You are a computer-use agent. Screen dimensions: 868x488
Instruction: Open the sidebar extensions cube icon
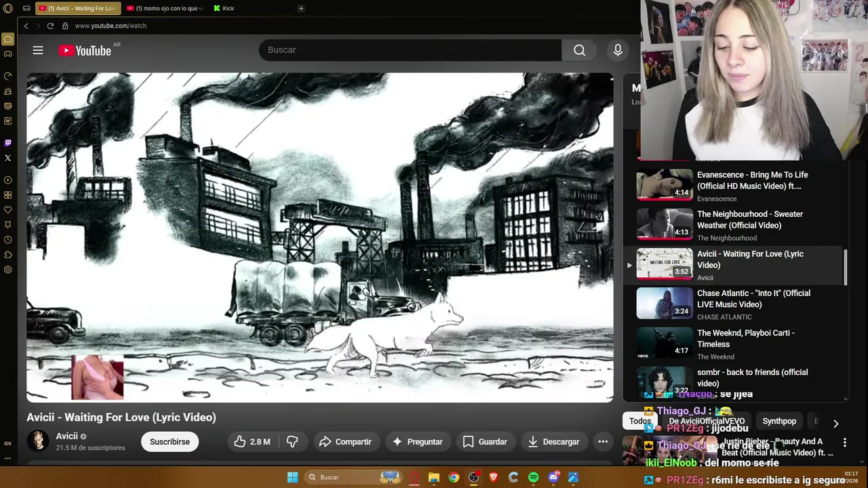click(x=8, y=255)
